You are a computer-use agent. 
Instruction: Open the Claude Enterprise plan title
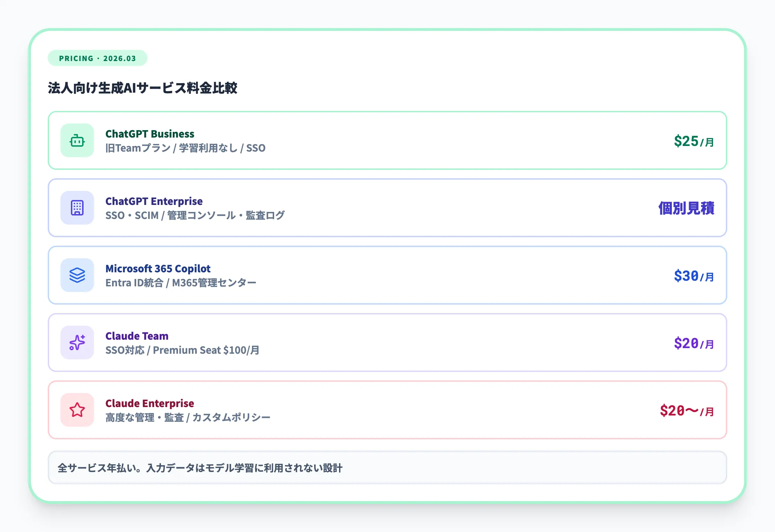pos(150,403)
